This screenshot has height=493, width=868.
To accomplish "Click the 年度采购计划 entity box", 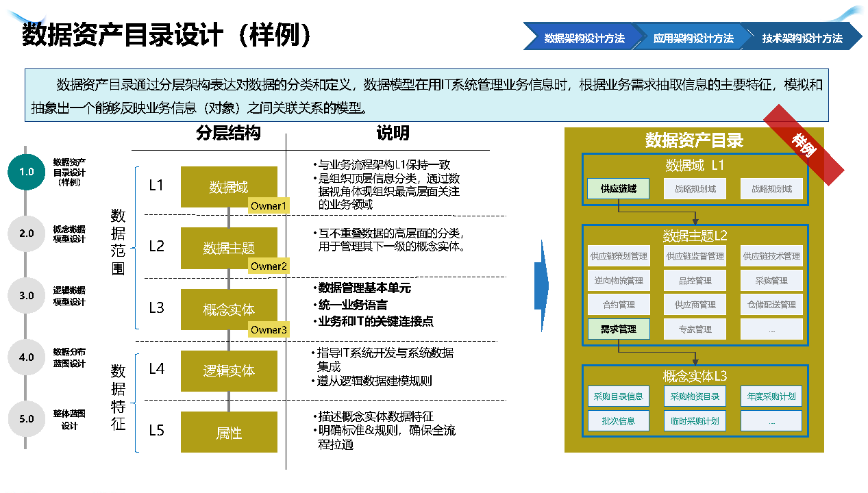I will coord(771,396).
